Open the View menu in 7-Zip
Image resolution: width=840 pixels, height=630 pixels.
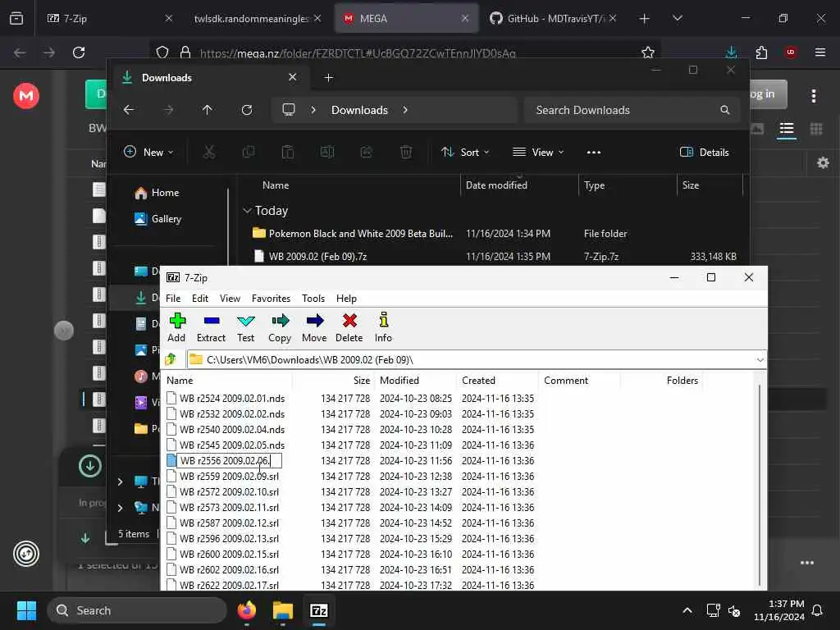click(x=230, y=299)
